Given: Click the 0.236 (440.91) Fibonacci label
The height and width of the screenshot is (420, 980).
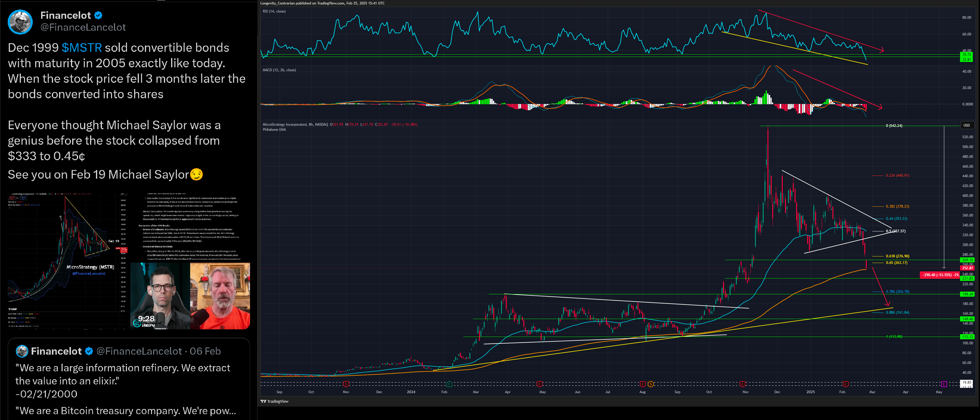Looking at the screenshot, I should (897, 176).
